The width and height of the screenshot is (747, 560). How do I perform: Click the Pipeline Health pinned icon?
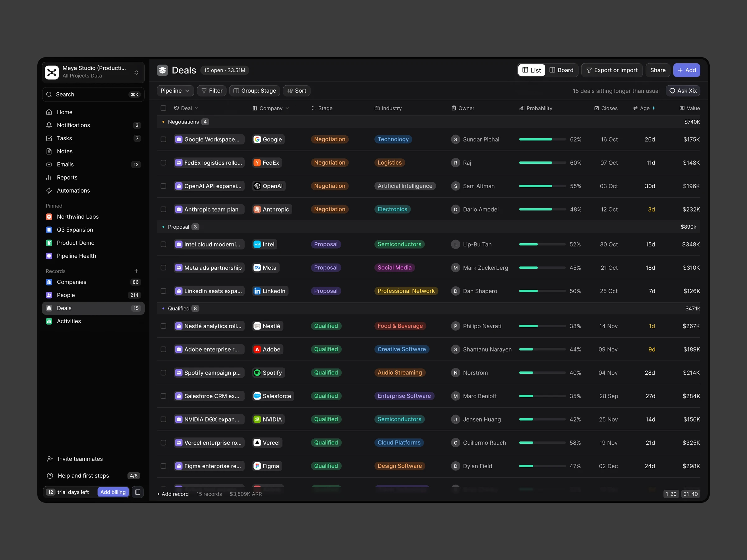point(49,256)
